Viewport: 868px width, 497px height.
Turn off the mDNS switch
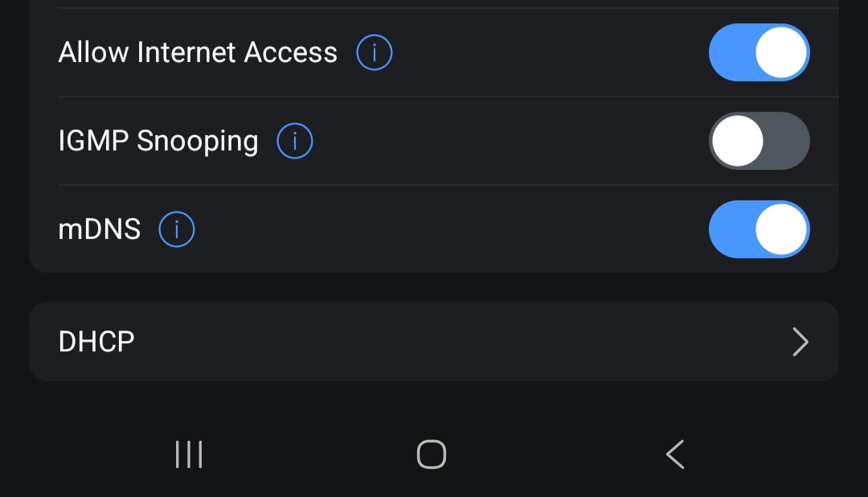point(759,230)
